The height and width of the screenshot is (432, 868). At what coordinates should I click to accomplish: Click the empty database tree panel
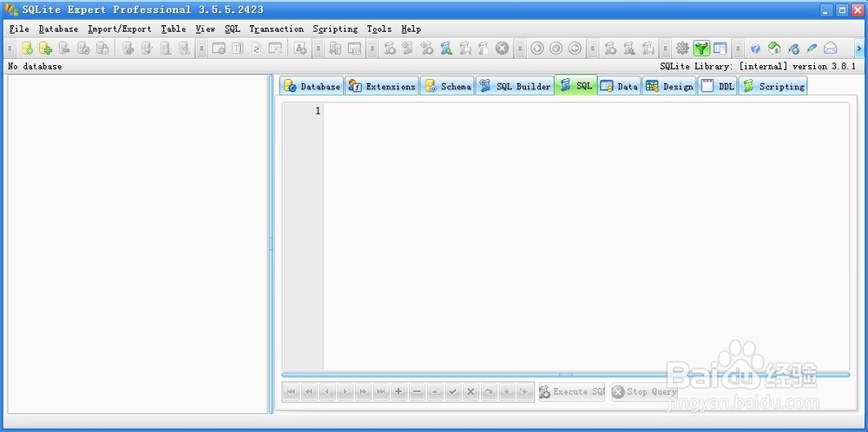tap(137, 244)
